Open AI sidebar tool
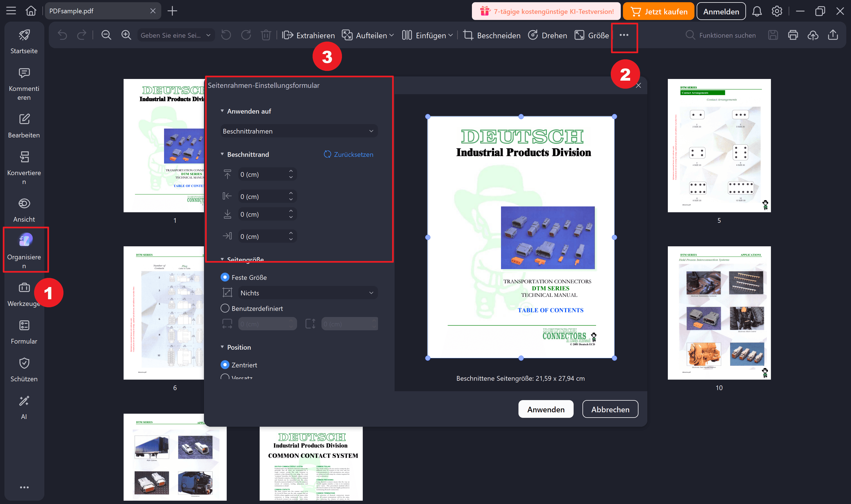The image size is (851, 504). (24, 407)
